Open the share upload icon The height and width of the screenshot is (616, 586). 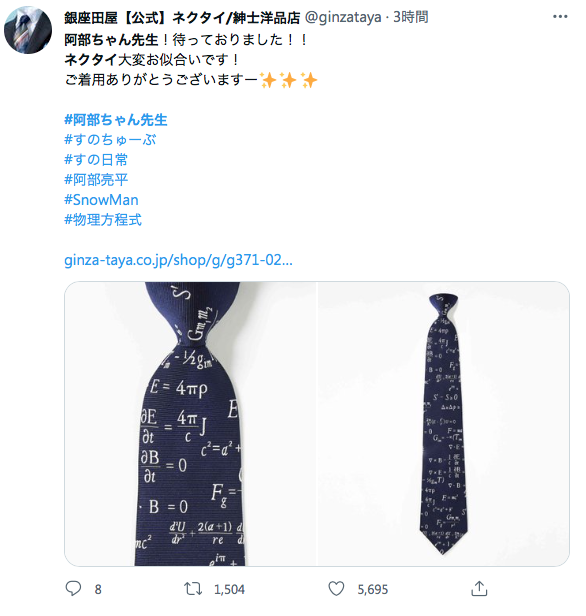(479, 588)
